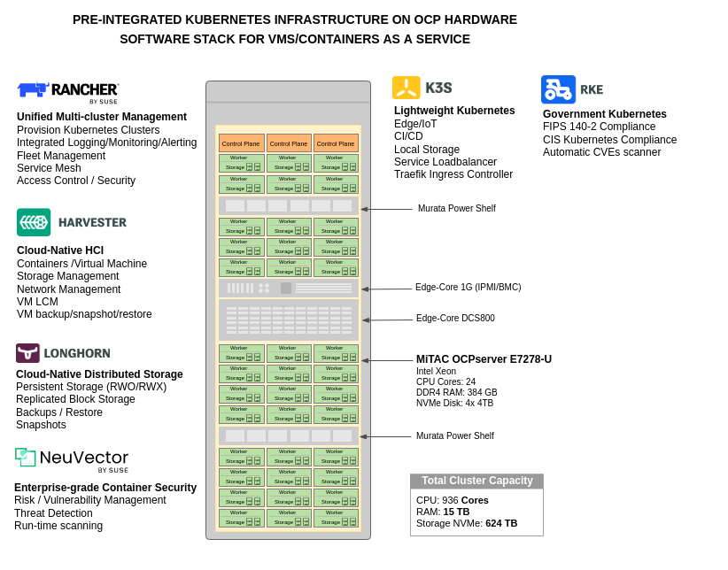Click the upper Murata Power Shelf label
The width and height of the screenshot is (728, 570).
point(456,209)
